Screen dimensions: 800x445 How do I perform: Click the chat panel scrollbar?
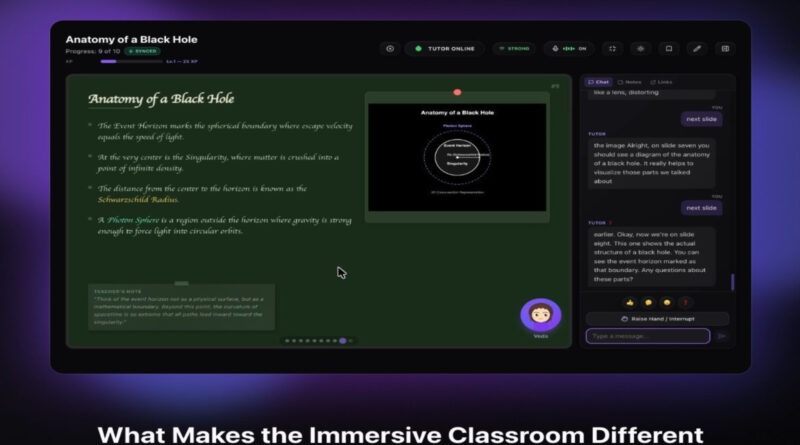coord(733,282)
